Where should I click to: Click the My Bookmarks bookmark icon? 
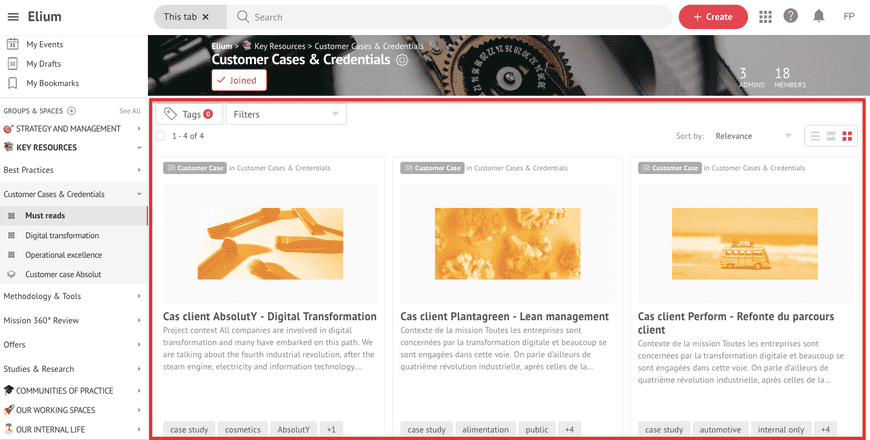tap(13, 83)
